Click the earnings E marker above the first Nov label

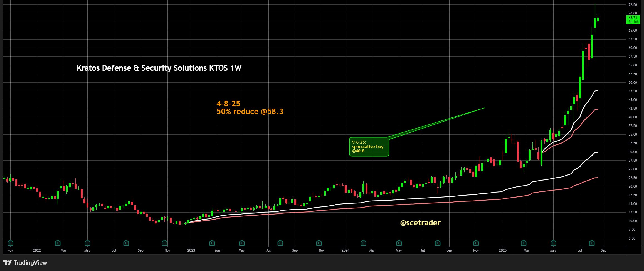coord(10,243)
